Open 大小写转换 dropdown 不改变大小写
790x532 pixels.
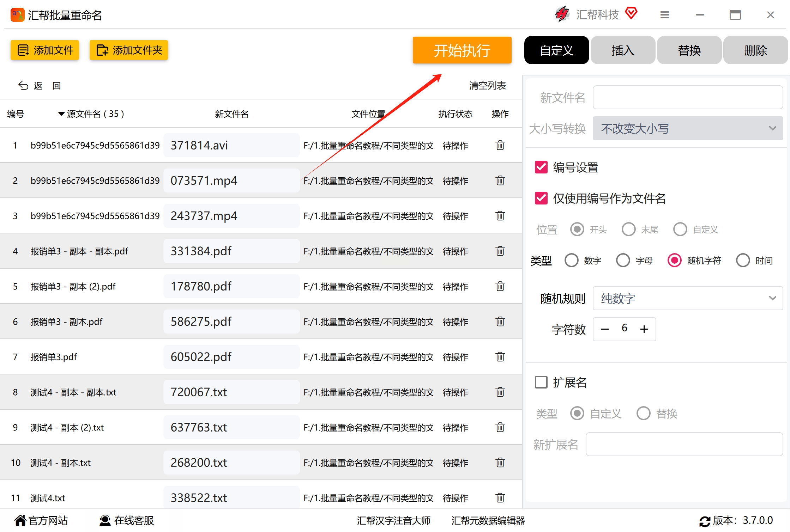tap(688, 128)
